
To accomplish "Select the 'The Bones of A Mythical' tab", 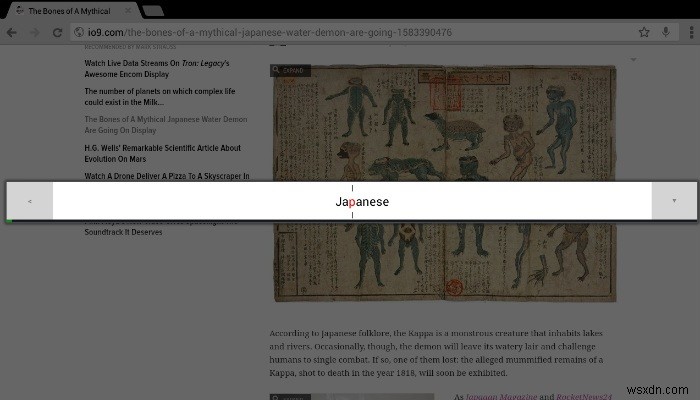I will 68,10.
